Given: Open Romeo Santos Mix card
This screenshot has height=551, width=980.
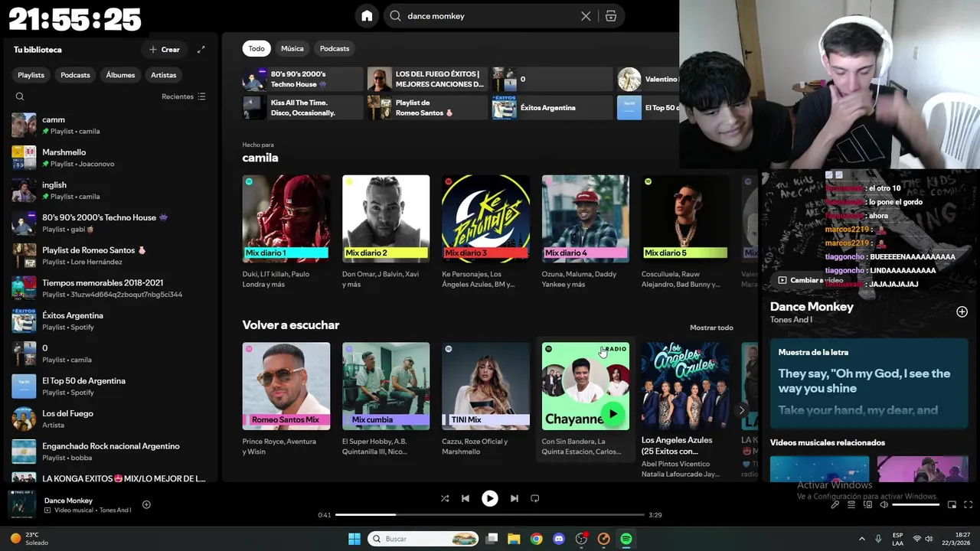Looking at the screenshot, I should (286, 399).
